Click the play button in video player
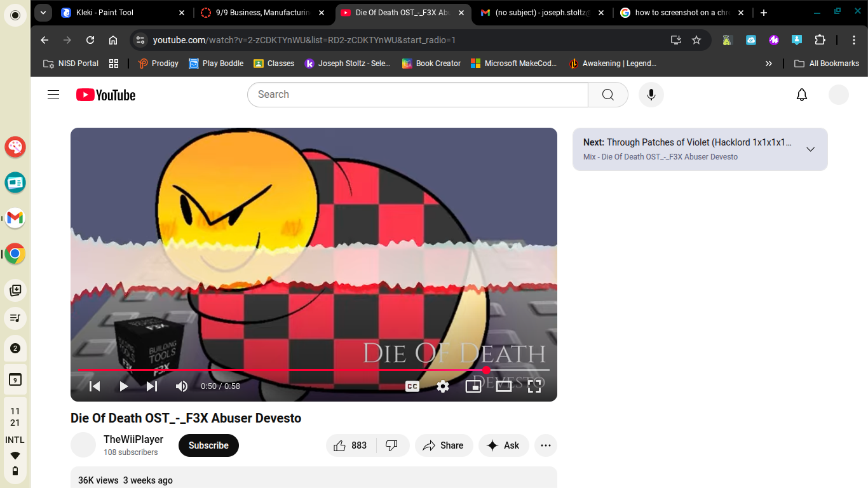 (124, 386)
